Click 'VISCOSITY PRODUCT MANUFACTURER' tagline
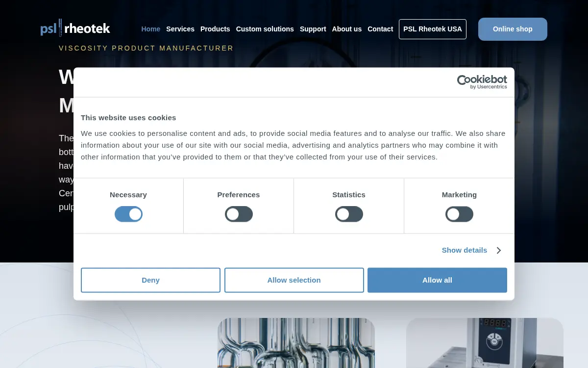Viewport: 588px width, 368px height. point(146,48)
